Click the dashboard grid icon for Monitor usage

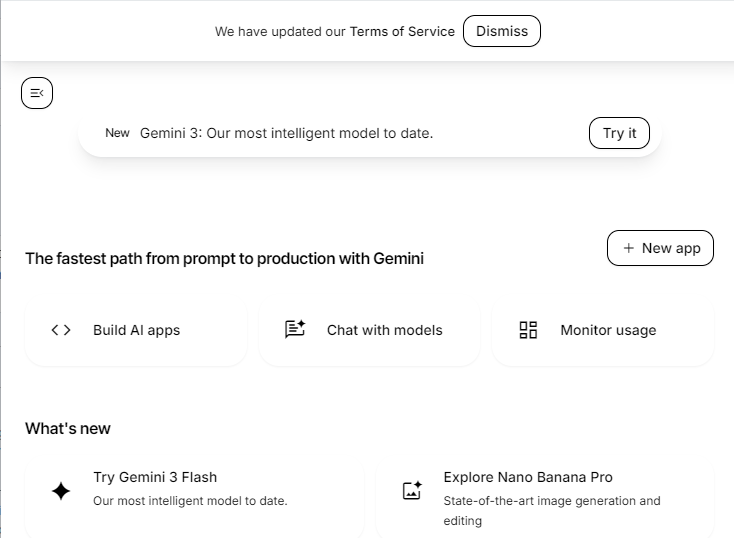pos(528,330)
